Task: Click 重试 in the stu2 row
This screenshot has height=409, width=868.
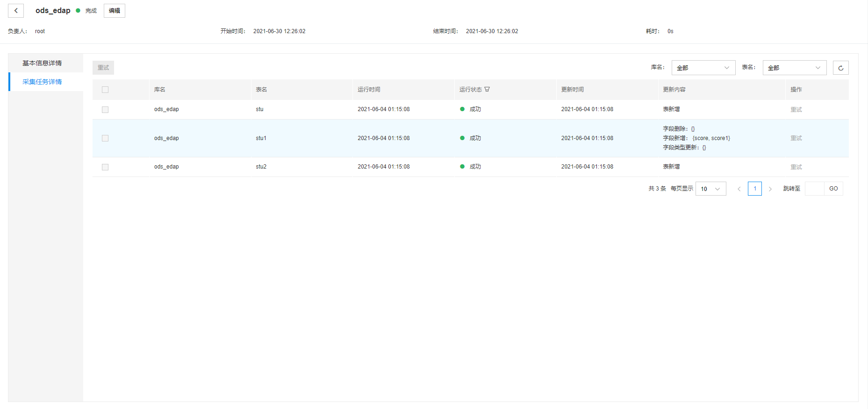Action: (x=796, y=167)
